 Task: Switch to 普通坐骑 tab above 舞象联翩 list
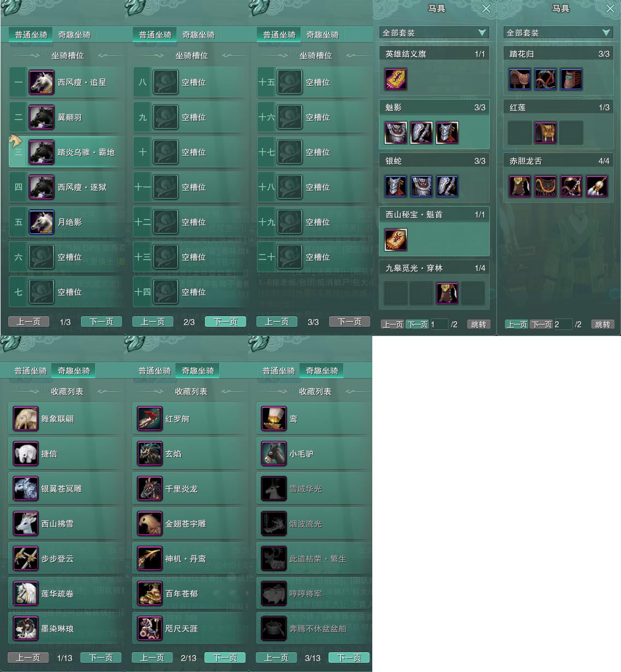(x=31, y=371)
